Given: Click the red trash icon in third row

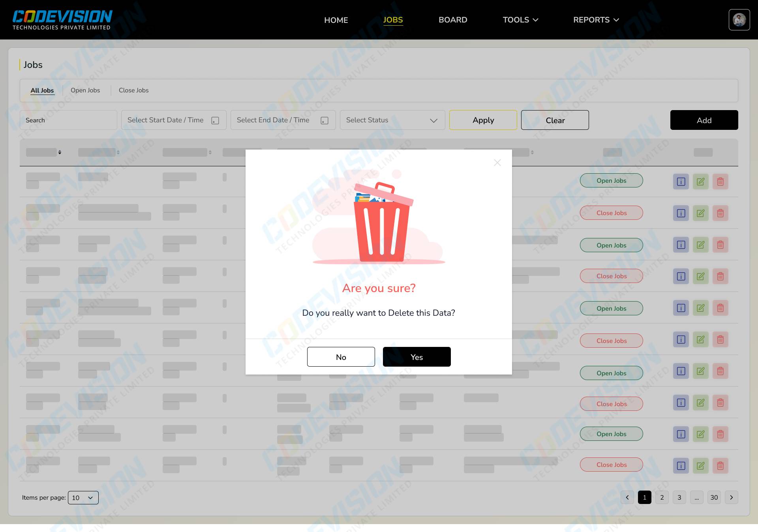Looking at the screenshot, I should pyautogui.click(x=720, y=245).
